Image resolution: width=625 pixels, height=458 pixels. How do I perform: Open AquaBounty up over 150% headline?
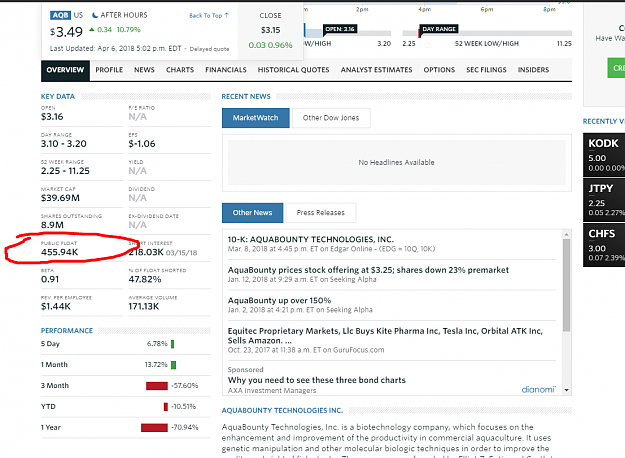(x=279, y=301)
